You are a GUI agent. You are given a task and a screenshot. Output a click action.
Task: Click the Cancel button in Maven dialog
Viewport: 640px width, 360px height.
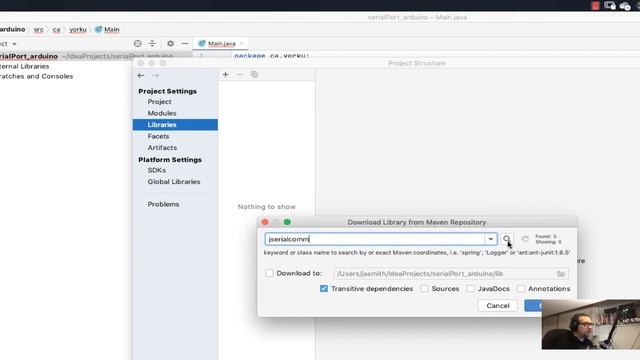click(498, 305)
